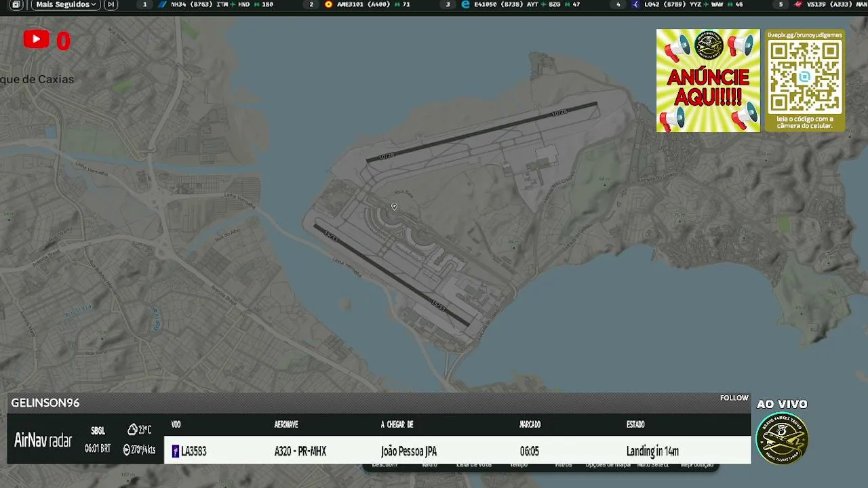Click the weather cloud icon beside 23°C
The image size is (868, 488).
tap(132, 430)
